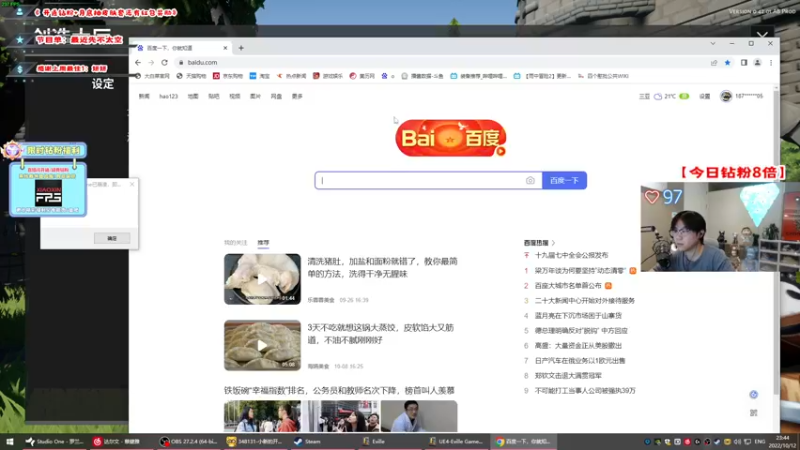The width and height of the screenshot is (800, 450).
Task: Click the Baidu festive logo
Action: coord(451,138)
